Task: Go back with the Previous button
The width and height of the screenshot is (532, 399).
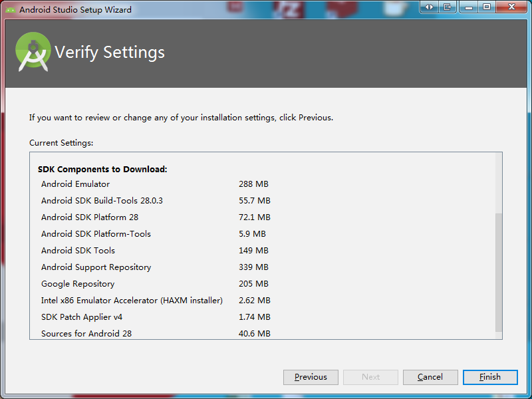Action: [x=311, y=377]
